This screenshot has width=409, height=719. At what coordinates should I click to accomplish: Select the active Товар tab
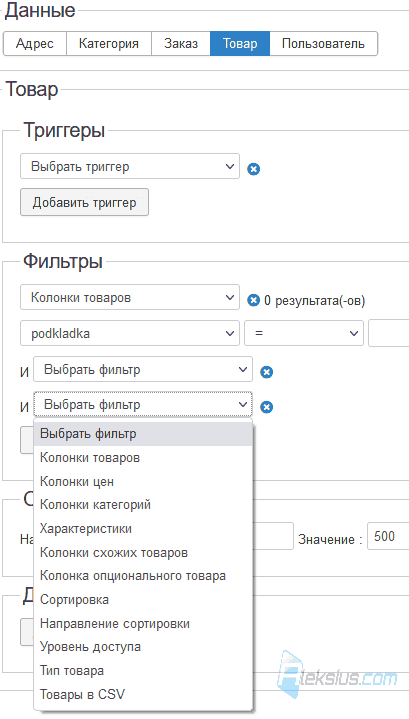240,44
